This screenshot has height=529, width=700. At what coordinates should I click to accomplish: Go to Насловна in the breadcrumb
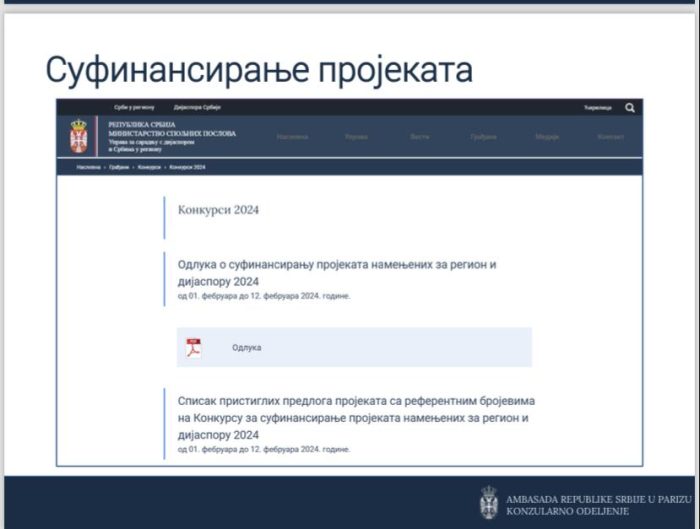pyautogui.click(x=89, y=167)
